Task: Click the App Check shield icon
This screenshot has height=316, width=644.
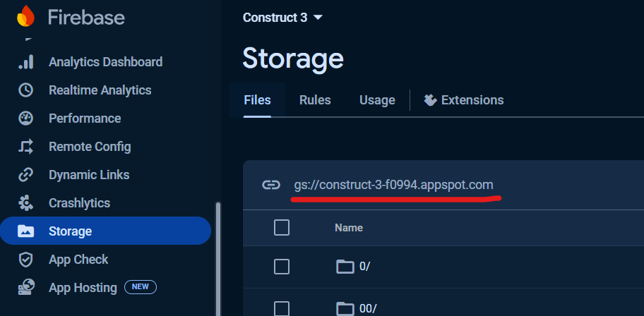Action: (x=25, y=260)
